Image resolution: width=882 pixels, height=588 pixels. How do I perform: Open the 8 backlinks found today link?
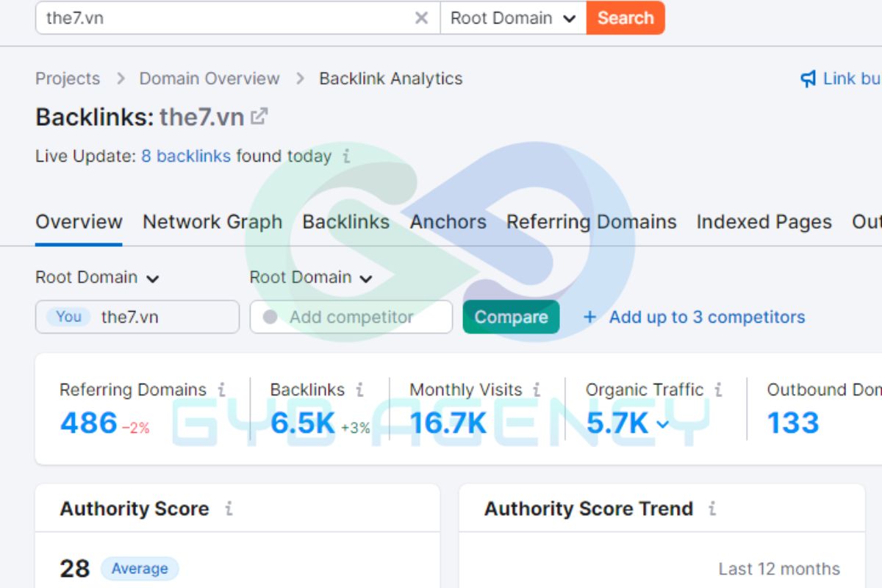(186, 157)
